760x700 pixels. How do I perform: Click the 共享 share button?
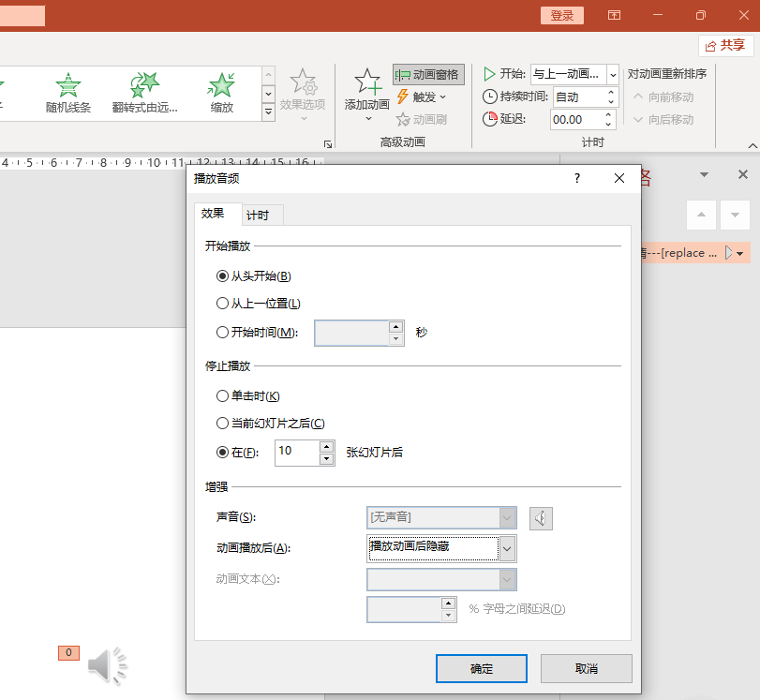(x=725, y=45)
